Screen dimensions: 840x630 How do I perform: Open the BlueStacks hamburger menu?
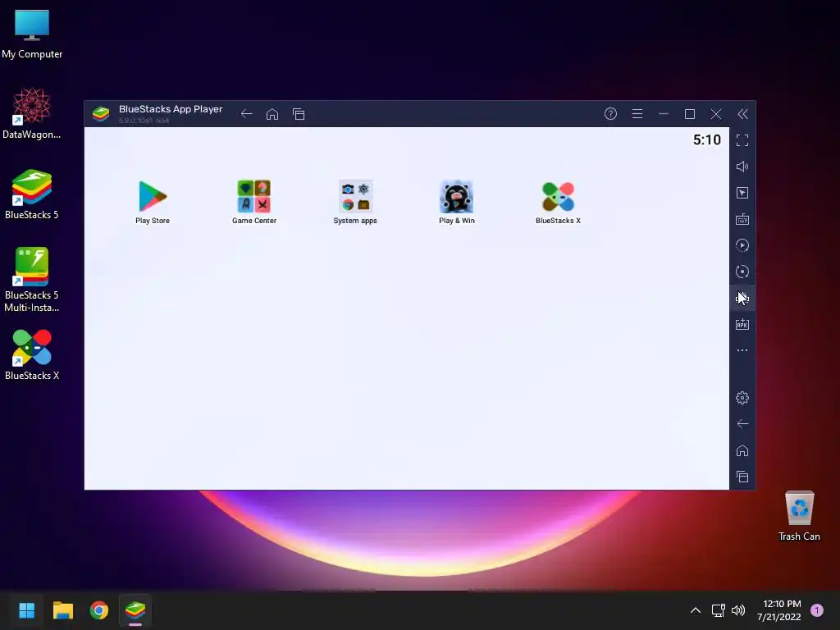[x=637, y=113]
